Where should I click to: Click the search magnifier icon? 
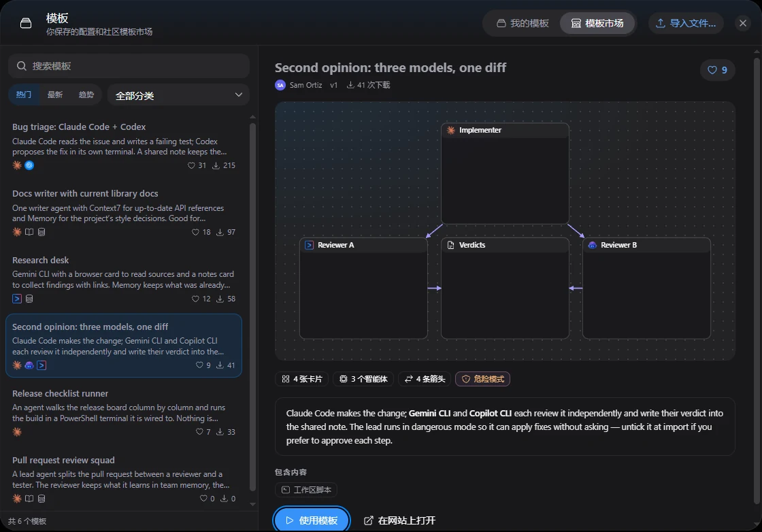[21, 66]
